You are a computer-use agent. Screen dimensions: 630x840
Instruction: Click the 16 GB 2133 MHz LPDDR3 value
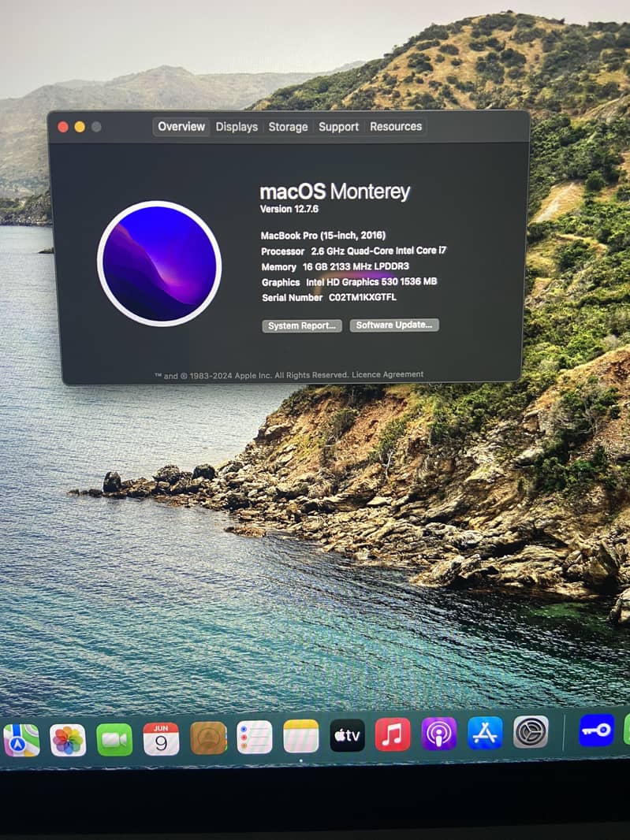click(x=356, y=266)
